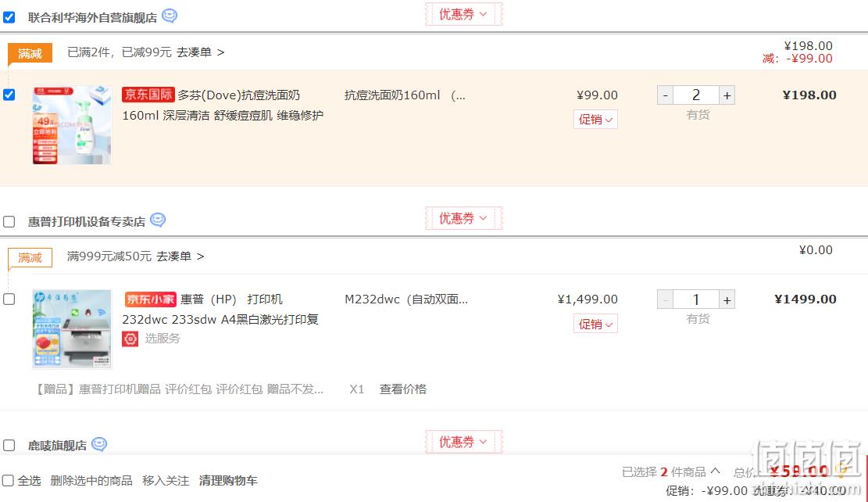Check the 惠普打印机设备专卖店 store checkbox
The image size is (868, 502).
click(9, 221)
